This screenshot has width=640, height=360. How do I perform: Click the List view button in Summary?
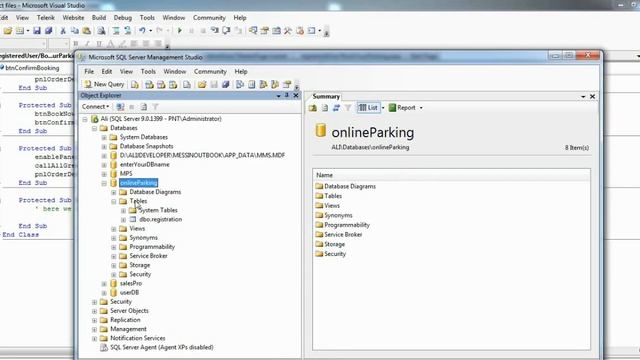click(368, 108)
